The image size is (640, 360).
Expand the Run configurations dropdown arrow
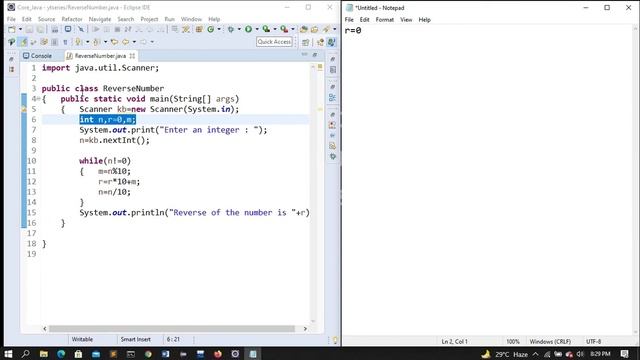coord(257,29)
